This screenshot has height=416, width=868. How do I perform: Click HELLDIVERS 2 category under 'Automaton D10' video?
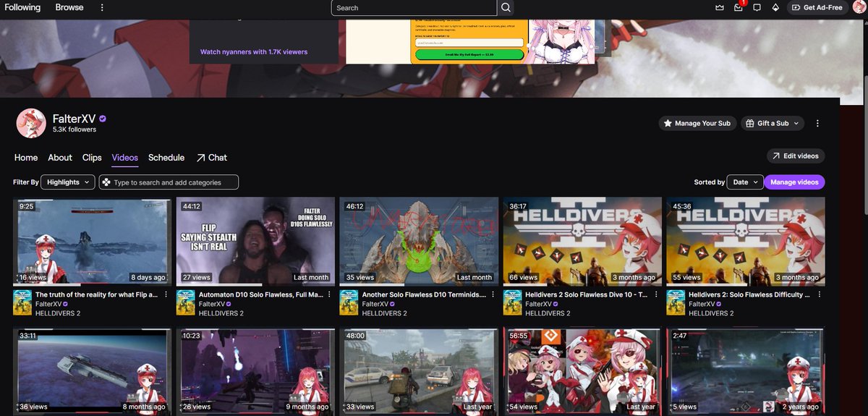coord(221,313)
